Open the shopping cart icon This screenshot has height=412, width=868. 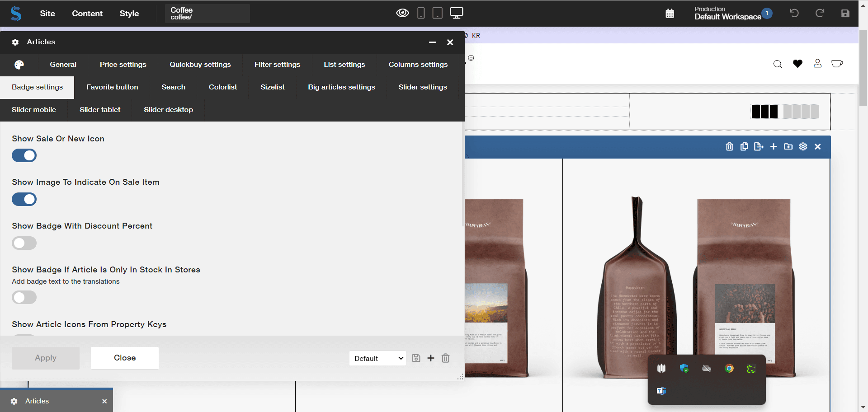837,64
